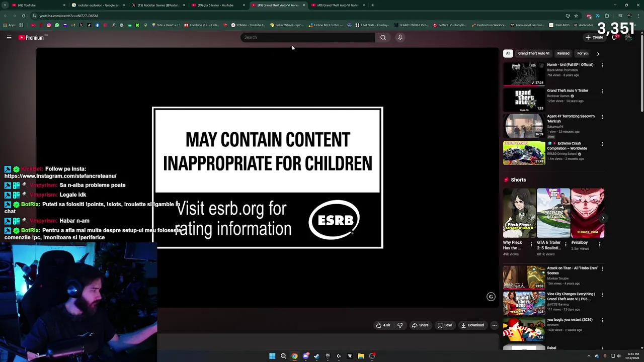The width and height of the screenshot is (644, 362).
Task: Open options for Agent 47 Terrorizing video
Action: [602, 117]
